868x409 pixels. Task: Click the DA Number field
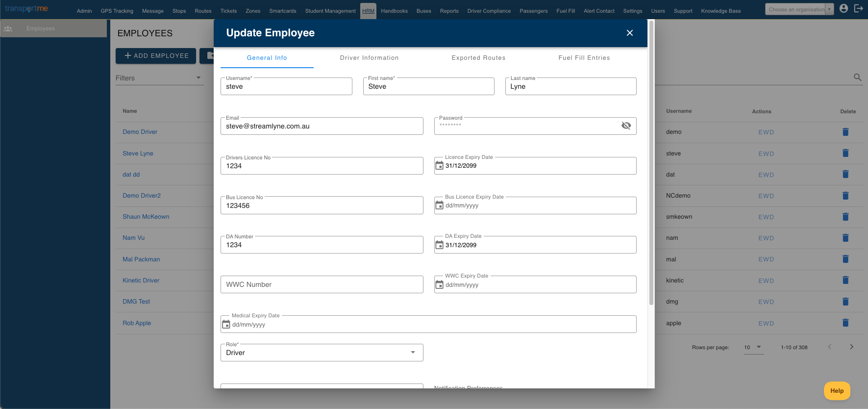pyautogui.click(x=322, y=245)
